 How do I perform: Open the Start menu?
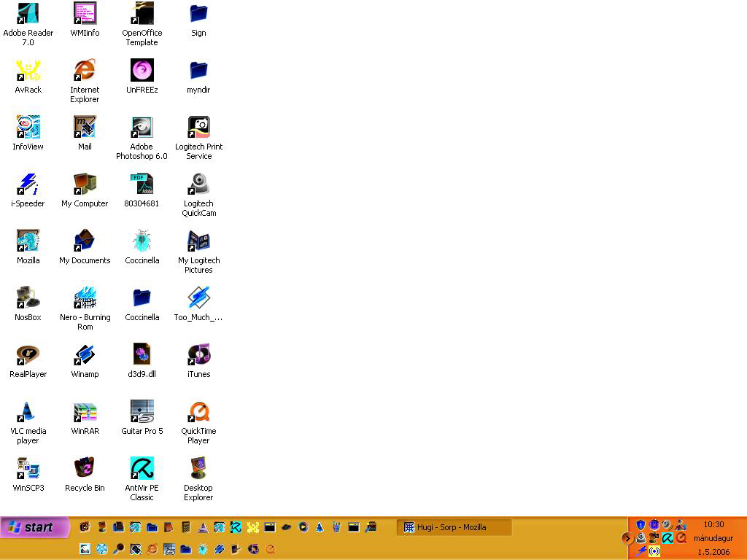tap(34, 527)
